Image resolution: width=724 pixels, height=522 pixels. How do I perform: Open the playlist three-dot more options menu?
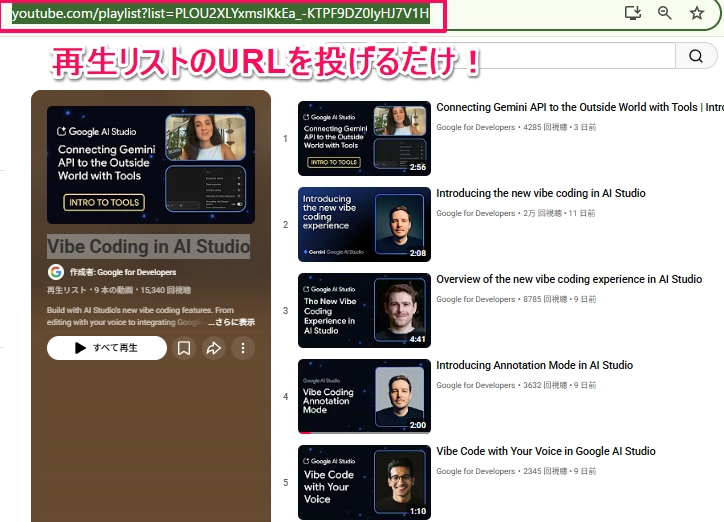243,348
